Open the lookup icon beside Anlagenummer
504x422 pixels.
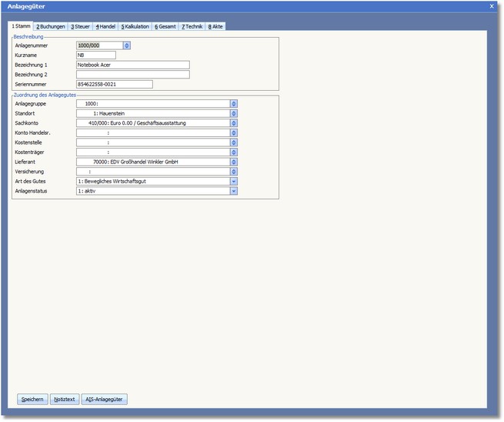[127, 45]
